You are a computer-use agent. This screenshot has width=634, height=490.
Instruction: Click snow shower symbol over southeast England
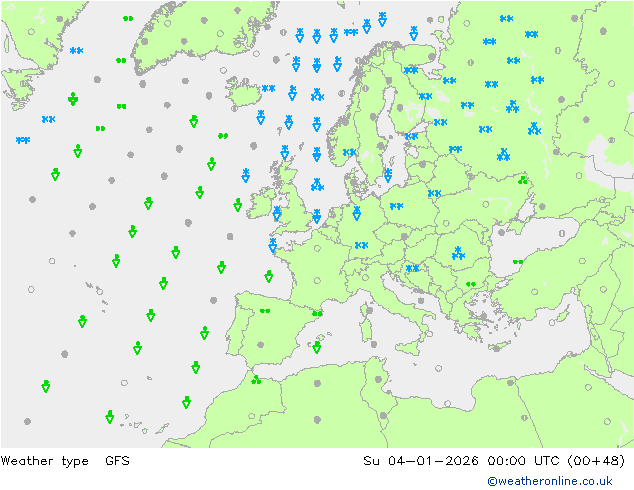[317, 216]
